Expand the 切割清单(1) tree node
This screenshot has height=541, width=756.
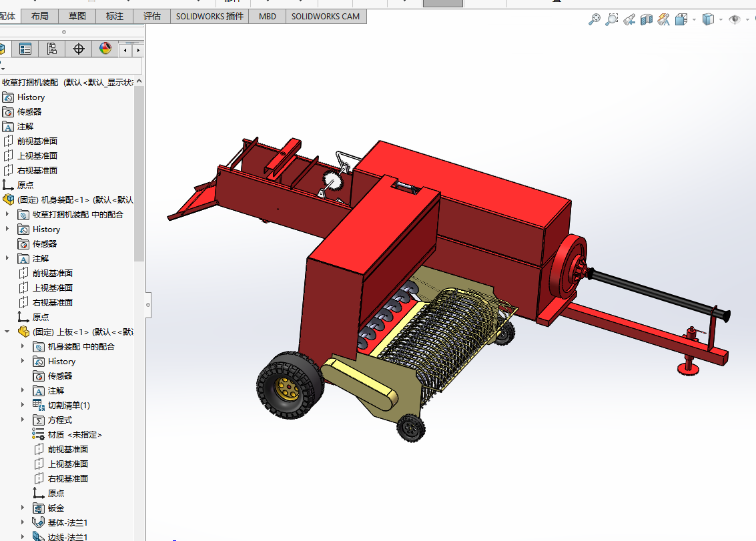tap(22, 405)
